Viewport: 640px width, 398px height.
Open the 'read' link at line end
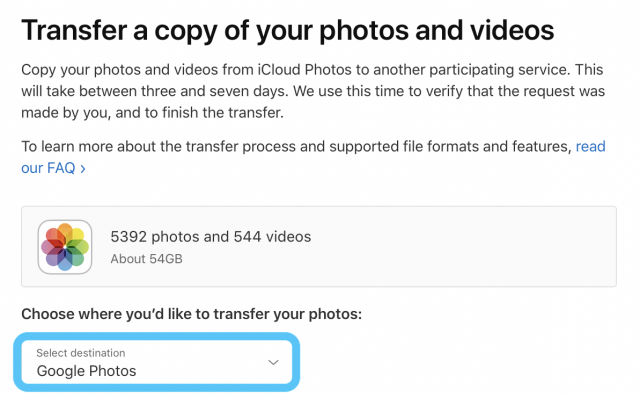click(x=591, y=147)
